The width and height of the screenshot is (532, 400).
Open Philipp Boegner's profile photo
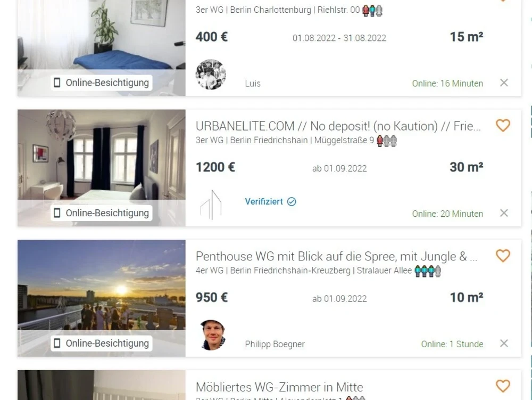coord(213,335)
